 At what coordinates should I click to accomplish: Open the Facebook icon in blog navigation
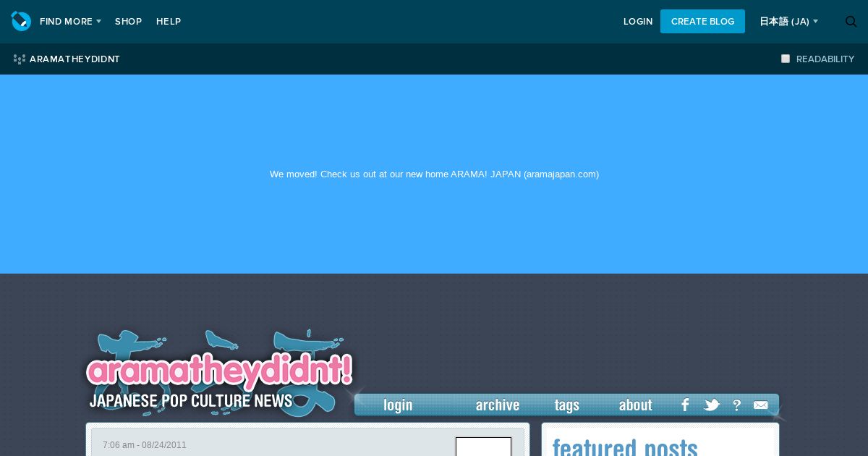click(684, 405)
